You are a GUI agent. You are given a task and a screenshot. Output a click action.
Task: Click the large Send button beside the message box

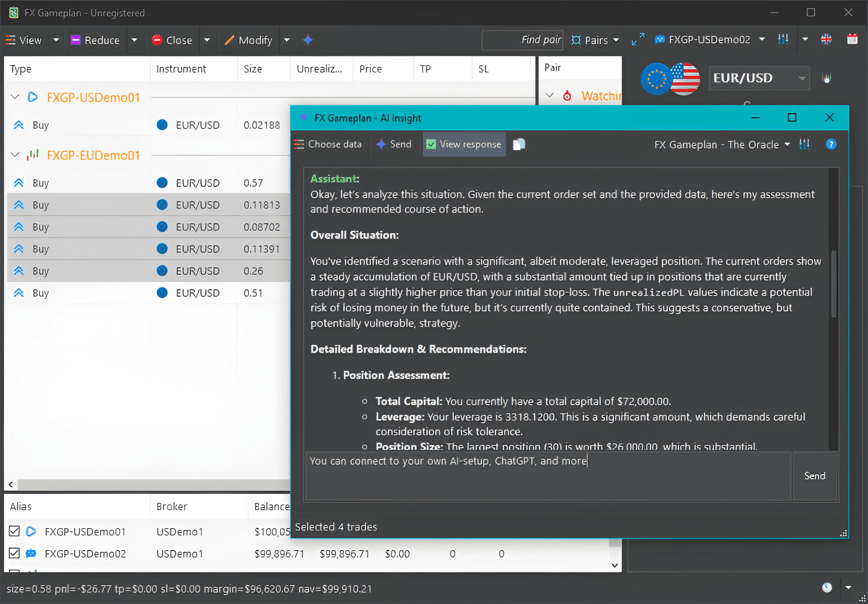pos(815,476)
